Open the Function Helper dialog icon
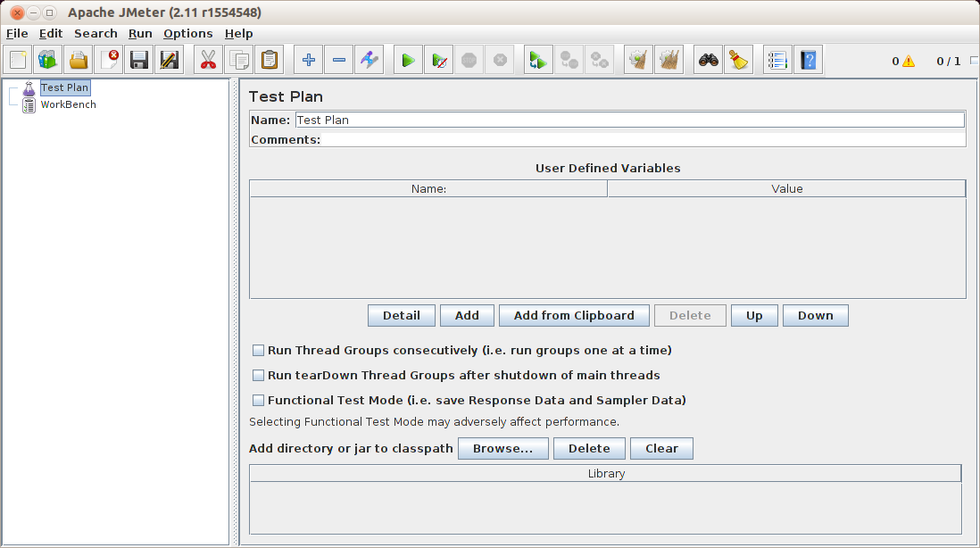This screenshot has height=548, width=980. pyautogui.click(x=777, y=60)
